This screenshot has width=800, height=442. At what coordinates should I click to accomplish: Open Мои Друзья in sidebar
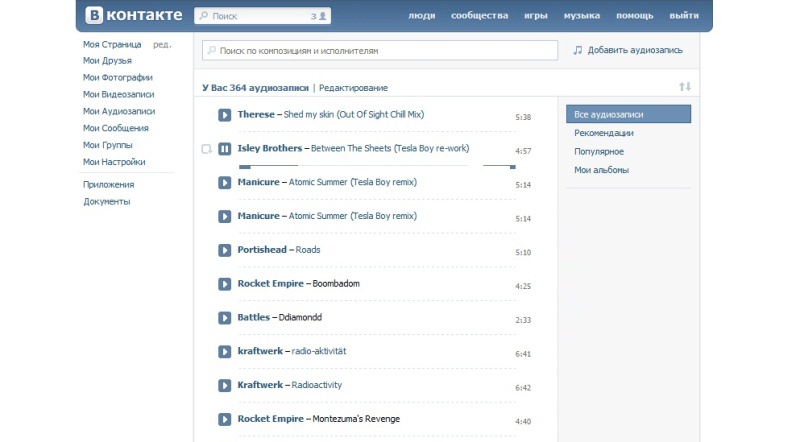(107, 61)
